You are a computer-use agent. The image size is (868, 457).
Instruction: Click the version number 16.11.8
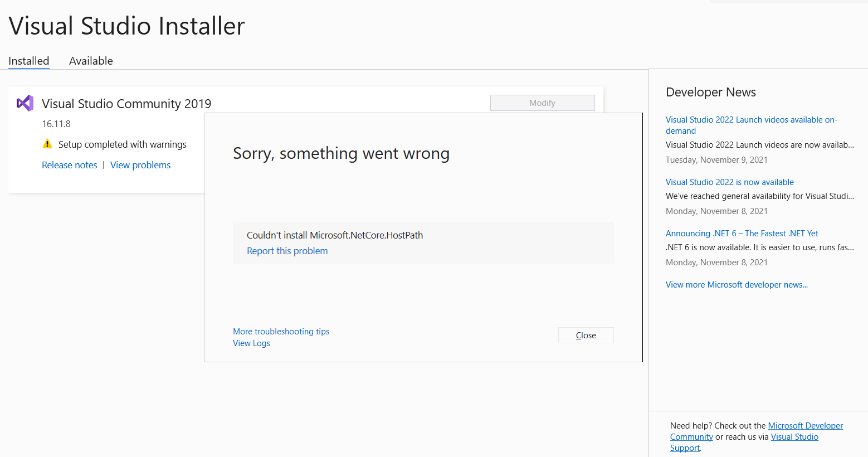point(56,124)
